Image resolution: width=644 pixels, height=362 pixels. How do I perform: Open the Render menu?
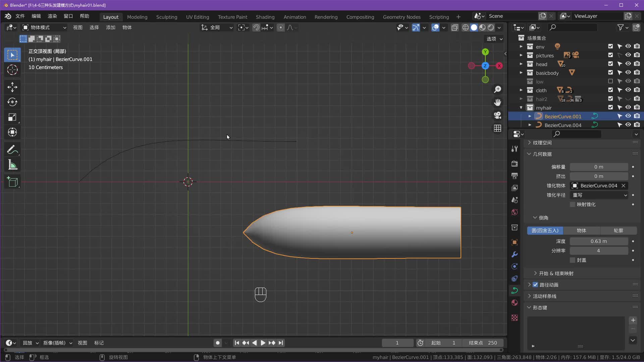[52, 16]
